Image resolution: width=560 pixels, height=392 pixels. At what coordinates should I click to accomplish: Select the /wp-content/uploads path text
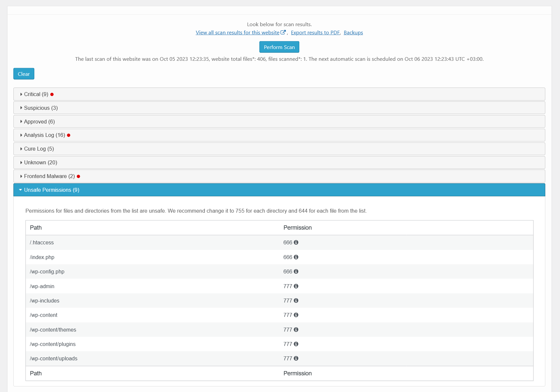click(x=54, y=358)
